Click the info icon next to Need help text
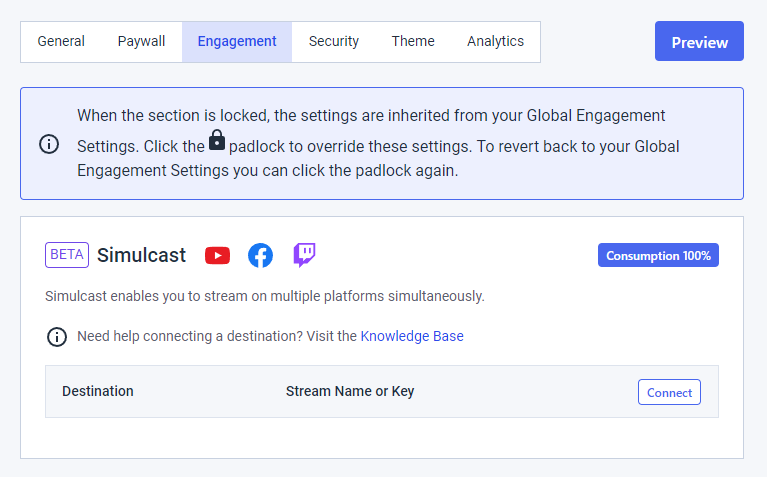 [57, 337]
